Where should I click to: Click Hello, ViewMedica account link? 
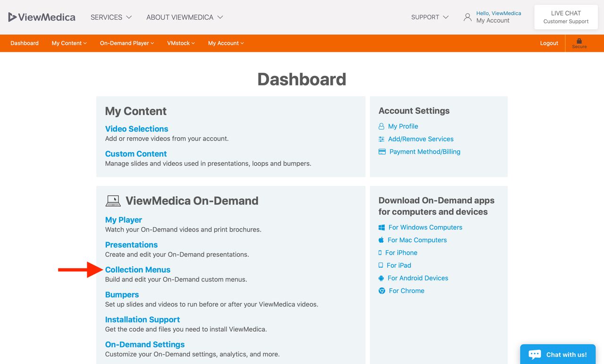(x=499, y=13)
